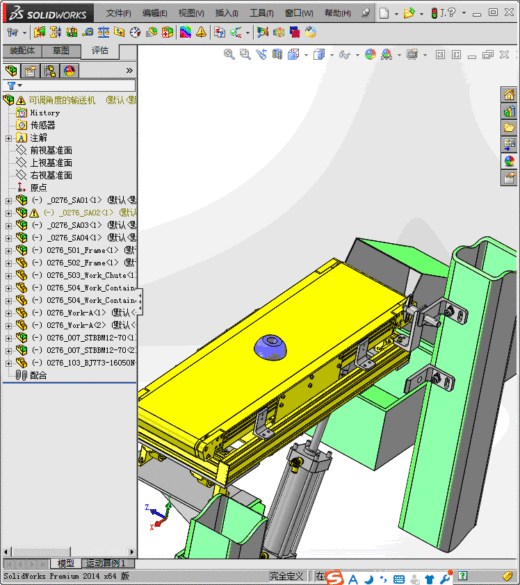Toggle Sogou half/full-width moon icon
Image resolution: width=520 pixels, height=585 pixels.
(369, 579)
